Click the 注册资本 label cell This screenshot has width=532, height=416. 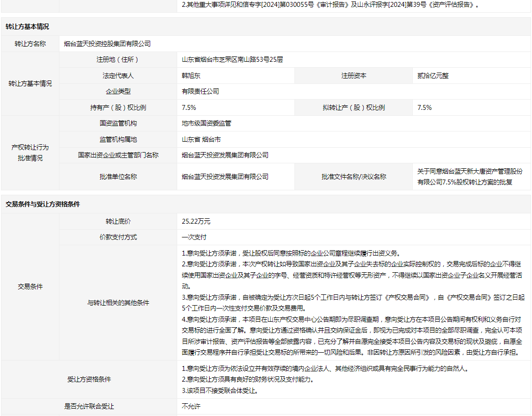tap(354, 76)
